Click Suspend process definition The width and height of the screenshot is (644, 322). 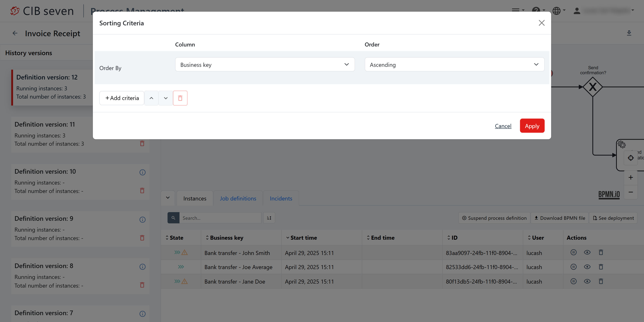[494, 218]
